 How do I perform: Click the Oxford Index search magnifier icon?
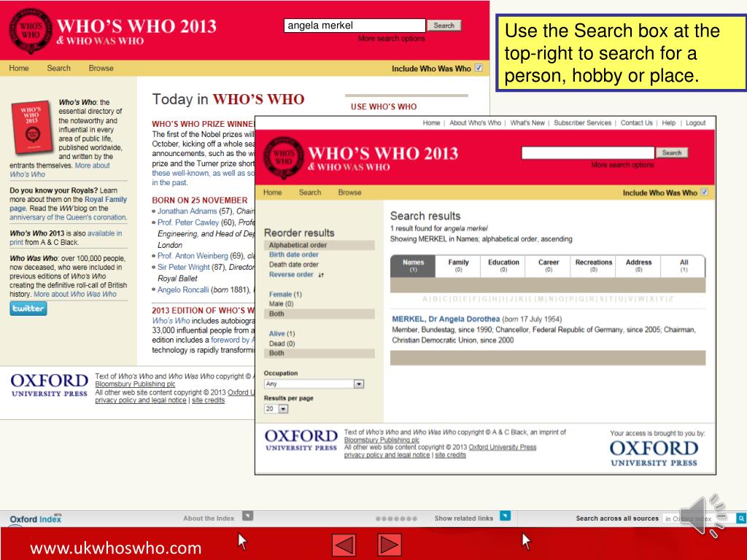tap(741, 518)
